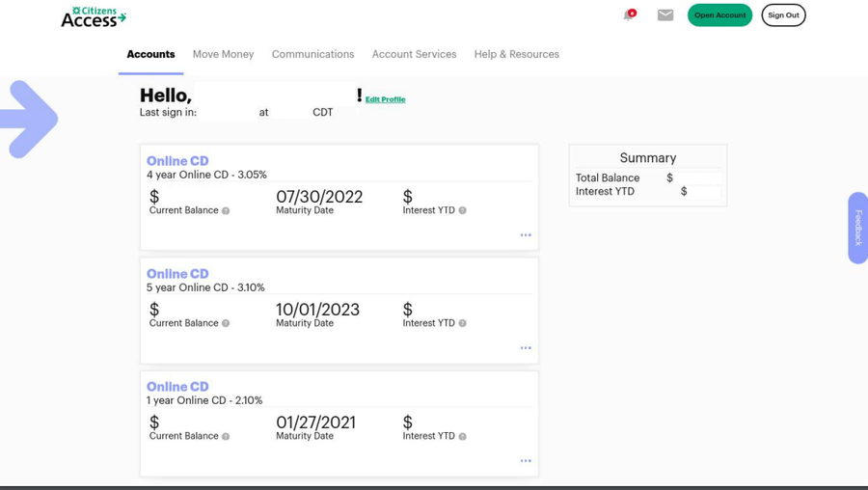
Task: Click the notifications bell icon
Action: pos(629,15)
